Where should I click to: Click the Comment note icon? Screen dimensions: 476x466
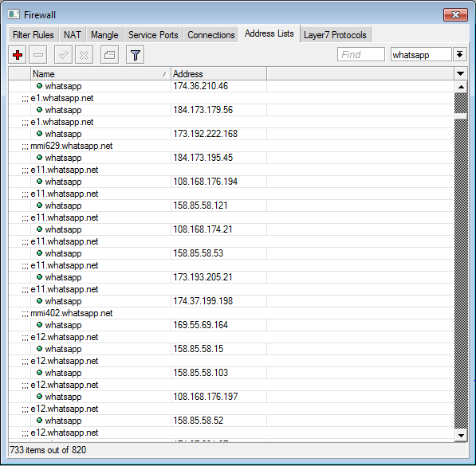click(x=109, y=55)
